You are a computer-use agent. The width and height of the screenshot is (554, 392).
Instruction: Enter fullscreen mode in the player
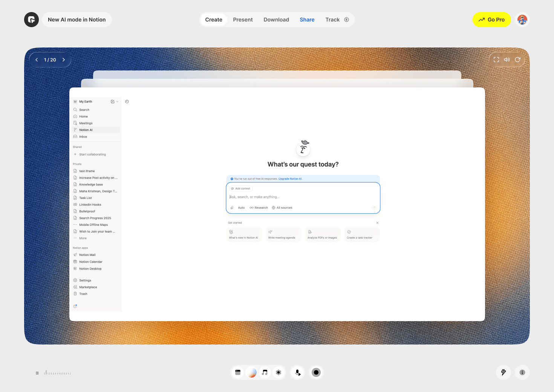click(x=496, y=60)
